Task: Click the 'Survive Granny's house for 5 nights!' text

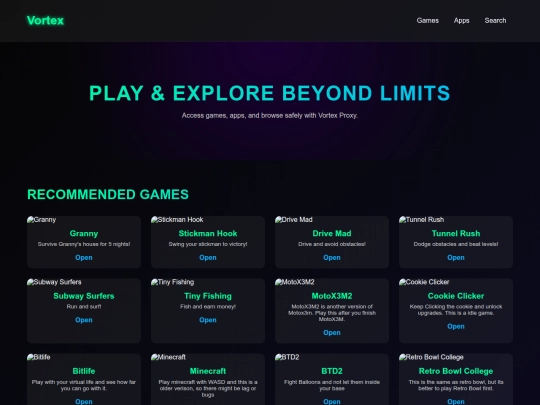Action: 84,244
